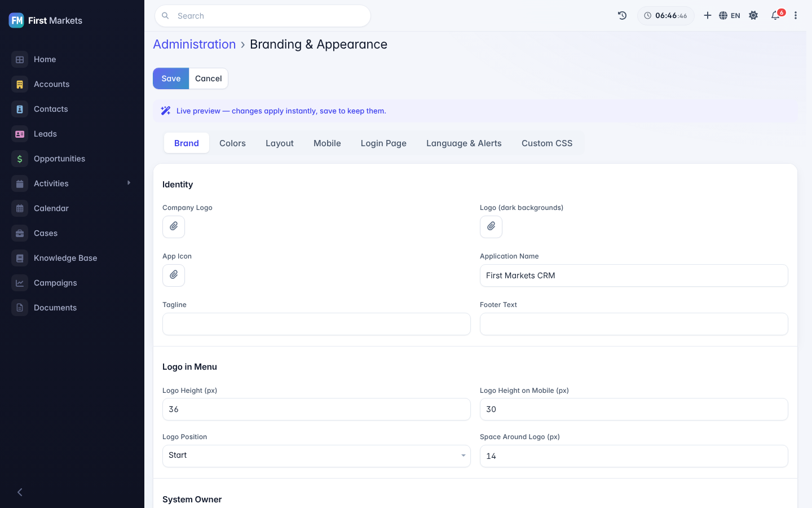
Task: Open the recent history icon
Action: tap(622, 16)
